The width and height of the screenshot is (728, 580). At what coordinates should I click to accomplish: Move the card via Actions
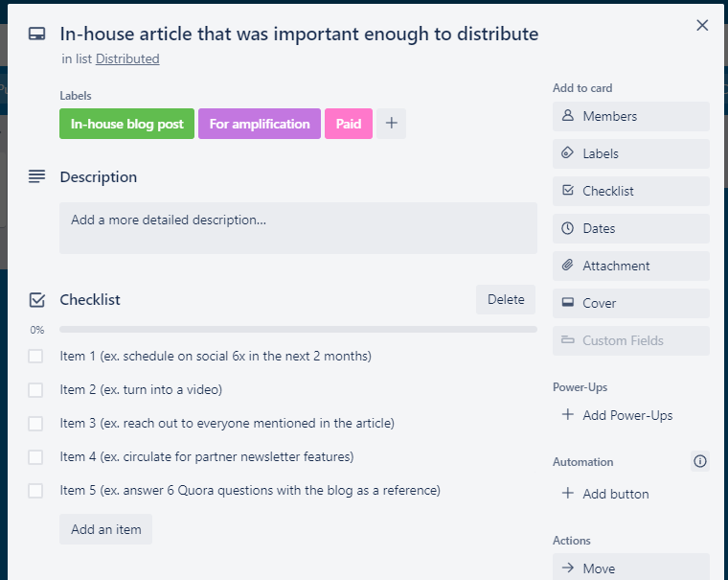(631, 568)
